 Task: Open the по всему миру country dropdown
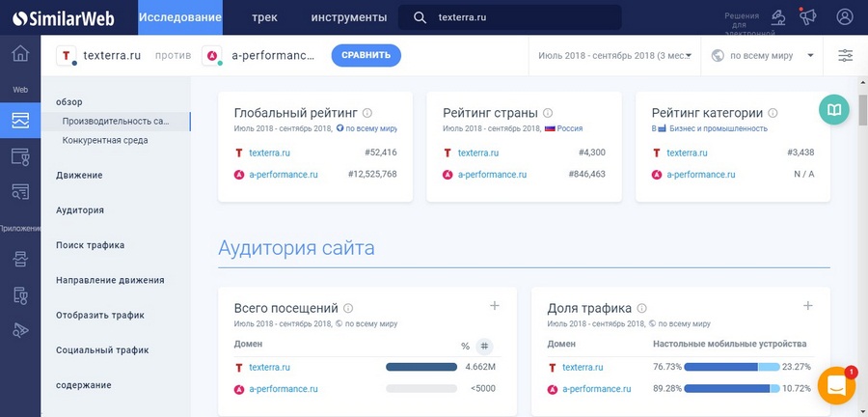pyautogui.click(x=762, y=55)
